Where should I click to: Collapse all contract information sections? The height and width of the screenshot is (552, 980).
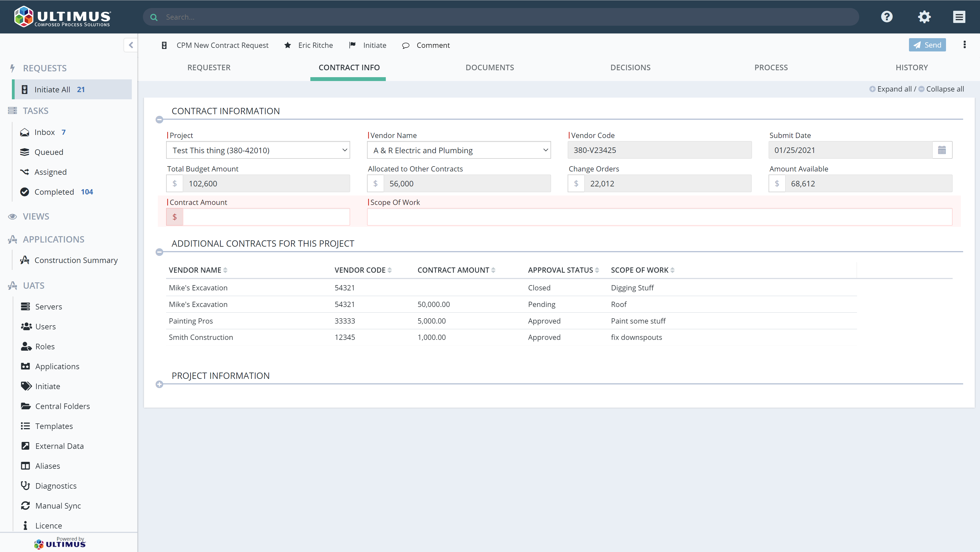941,89
